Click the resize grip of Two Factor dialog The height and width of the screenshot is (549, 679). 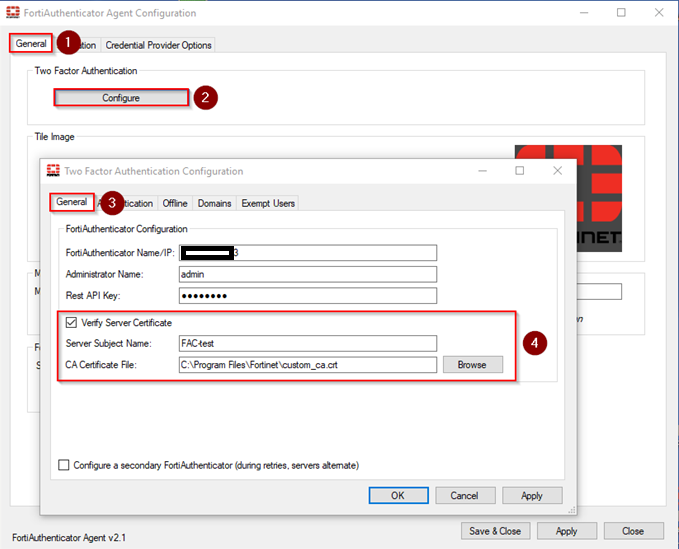click(572, 510)
